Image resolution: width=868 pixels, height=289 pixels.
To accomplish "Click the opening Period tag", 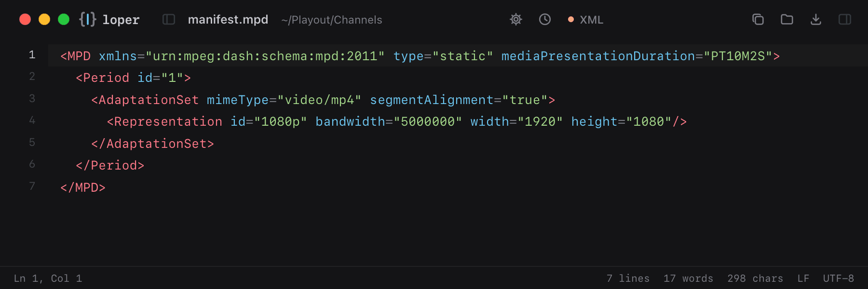I will tap(103, 78).
